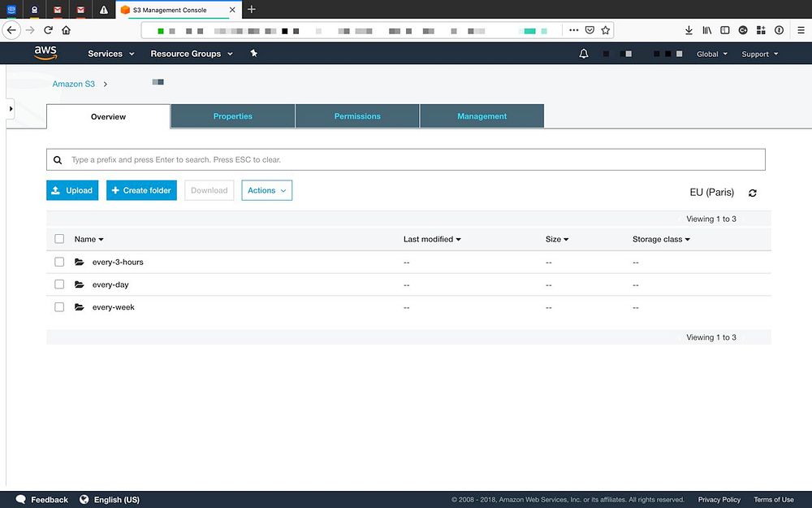Sort by the Name column header
Image resolution: width=812 pixels, height=508 pixels.
point(89,239)
